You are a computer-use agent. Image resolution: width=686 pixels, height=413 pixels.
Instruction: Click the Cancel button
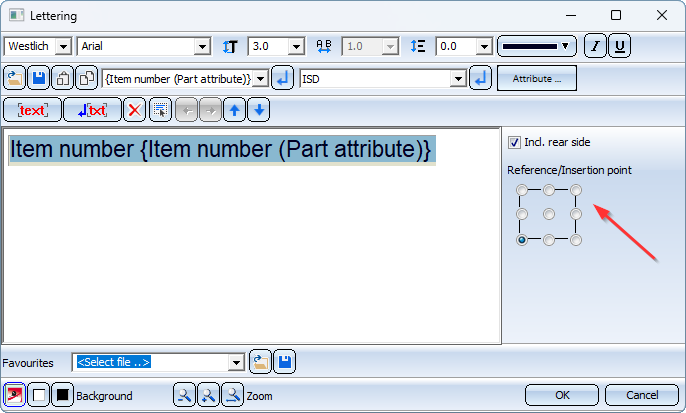click(642, 396)
